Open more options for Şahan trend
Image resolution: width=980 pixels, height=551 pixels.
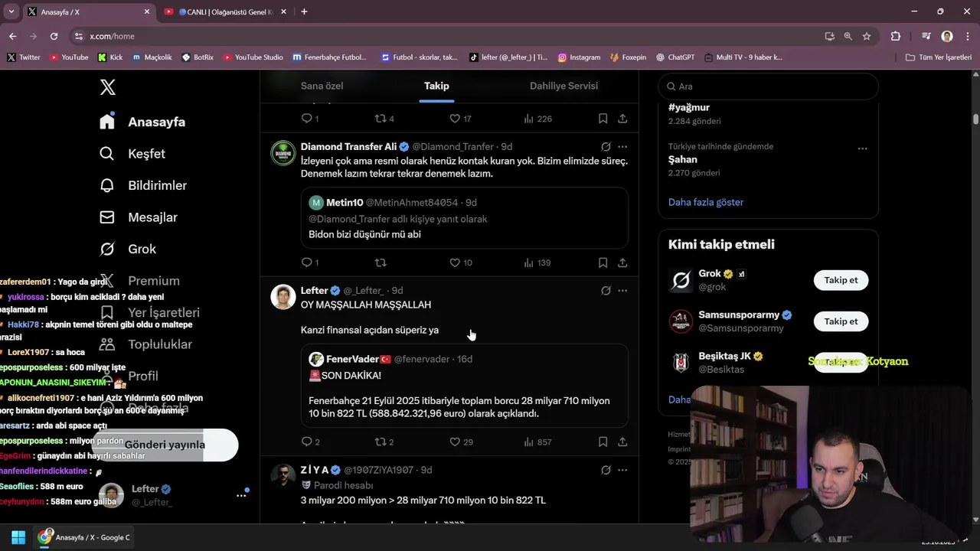(862, 148)
